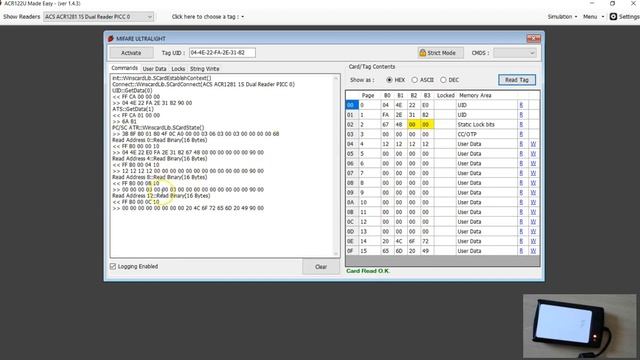Click R link for page 8 row

click(x=521, y=183)
